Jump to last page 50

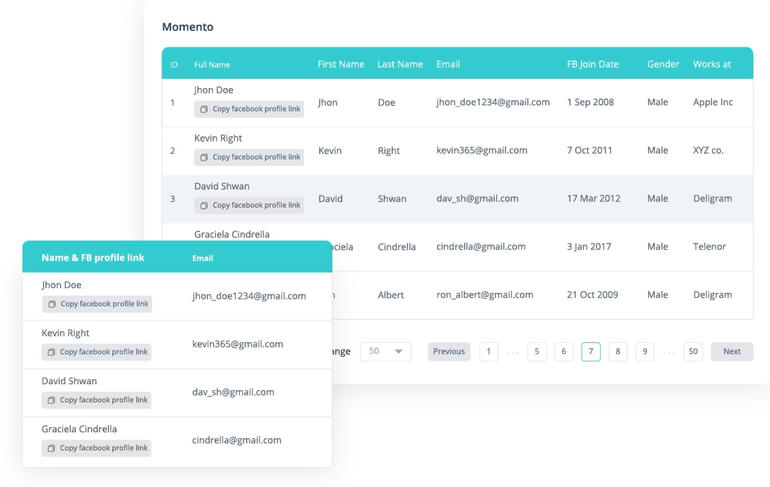coord(693,352)
